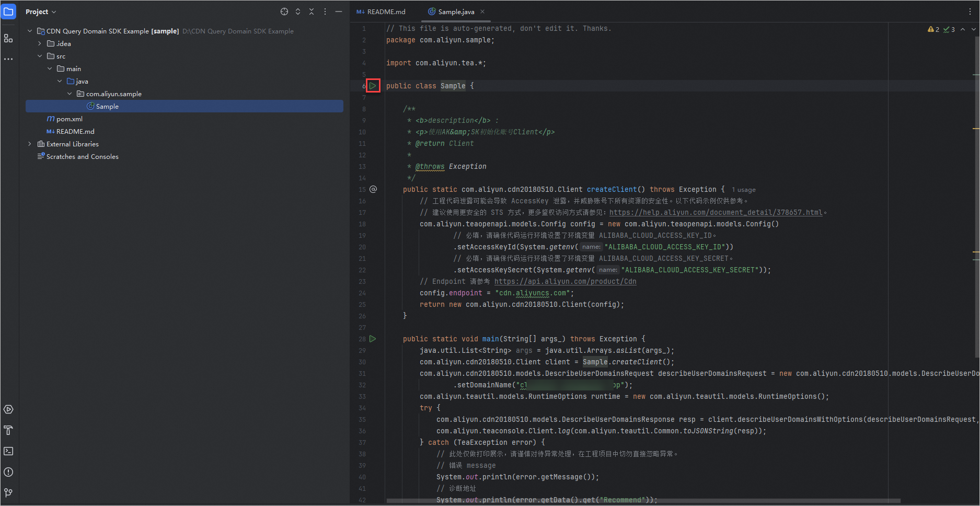Open the Build hammer tool window
Screen dimensions: 980x506
8,430
